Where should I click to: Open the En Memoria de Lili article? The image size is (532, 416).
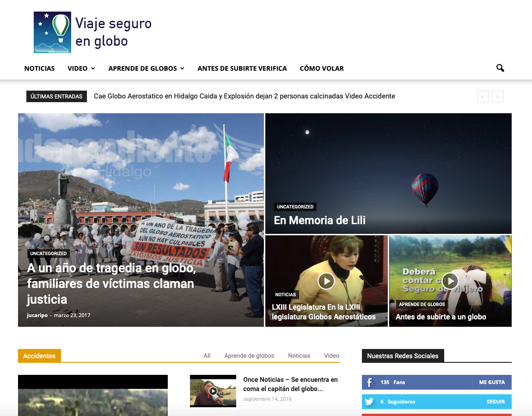[319, 220]
